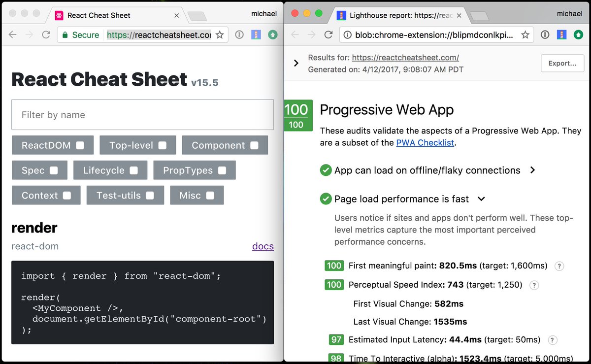Click the 97 score badge for Estimated Input Latency
Viewport: 591px width, 364px height.
pyautogui.click(x=336, y=340)
